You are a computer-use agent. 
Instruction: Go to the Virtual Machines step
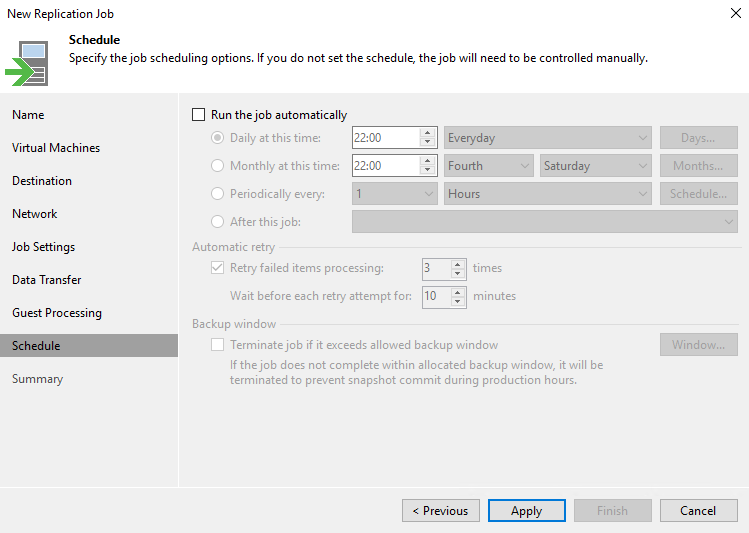(56, 148)
